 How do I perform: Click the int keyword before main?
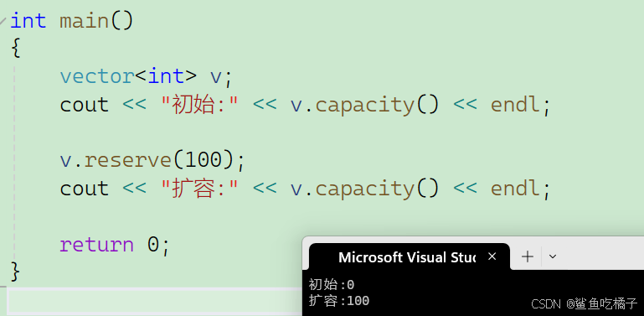point(28,21)
